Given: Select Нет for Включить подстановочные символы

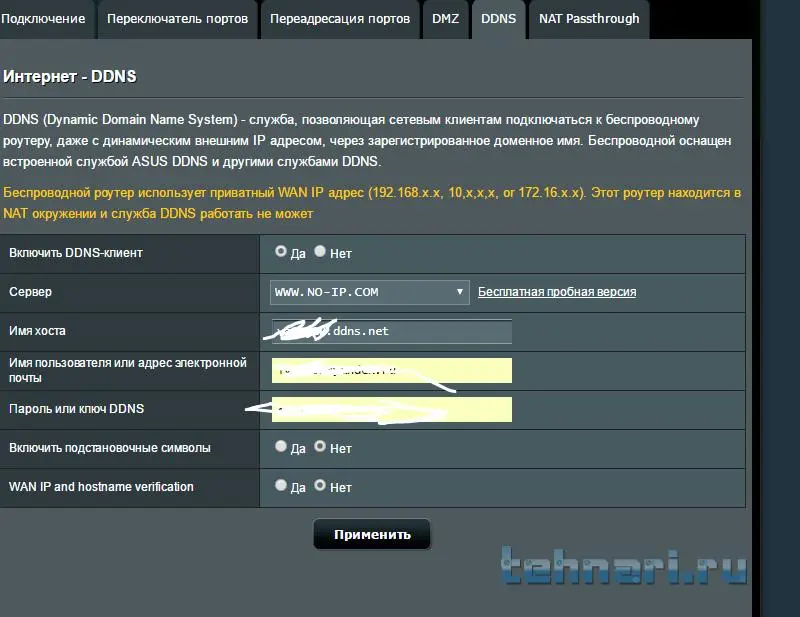Looking at the screenshot, I should [x=320, y=446].
